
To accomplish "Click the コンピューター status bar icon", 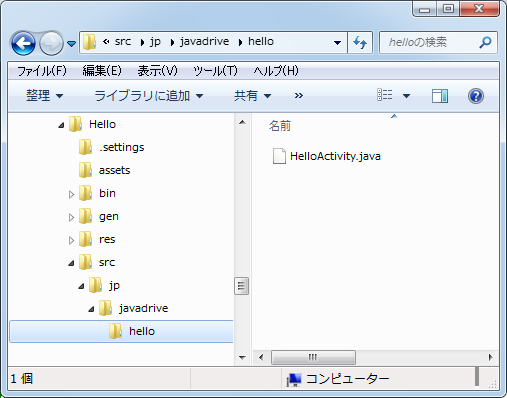I will click(x=294, y=379).
